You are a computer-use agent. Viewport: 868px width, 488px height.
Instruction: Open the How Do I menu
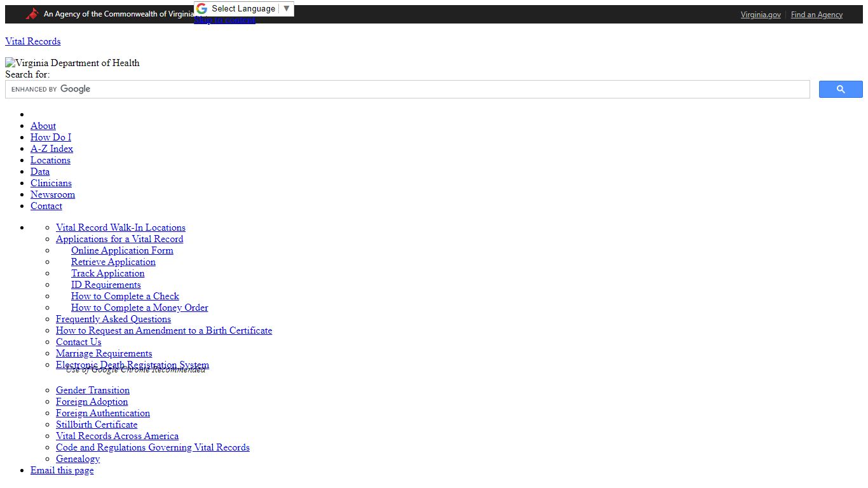tap(51, 137)
